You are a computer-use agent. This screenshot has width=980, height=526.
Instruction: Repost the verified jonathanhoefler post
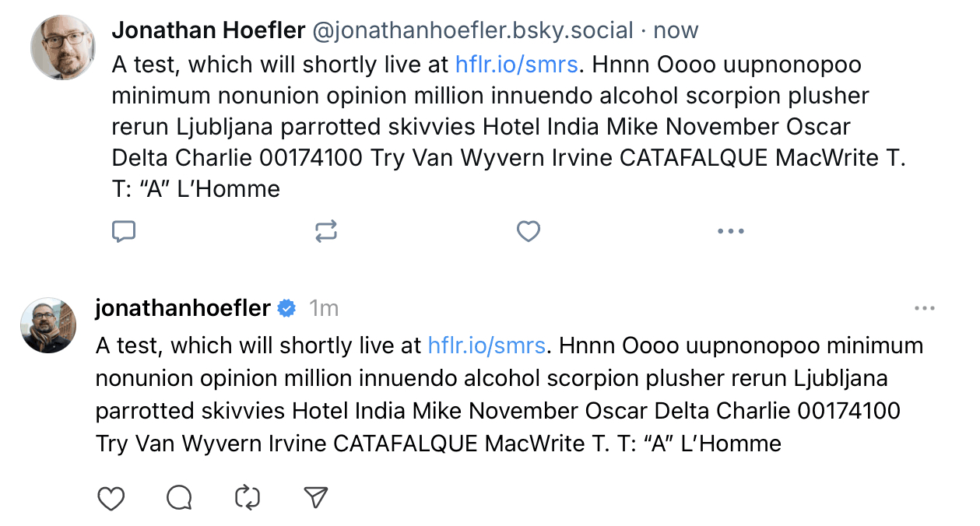[x=247, y=498]
